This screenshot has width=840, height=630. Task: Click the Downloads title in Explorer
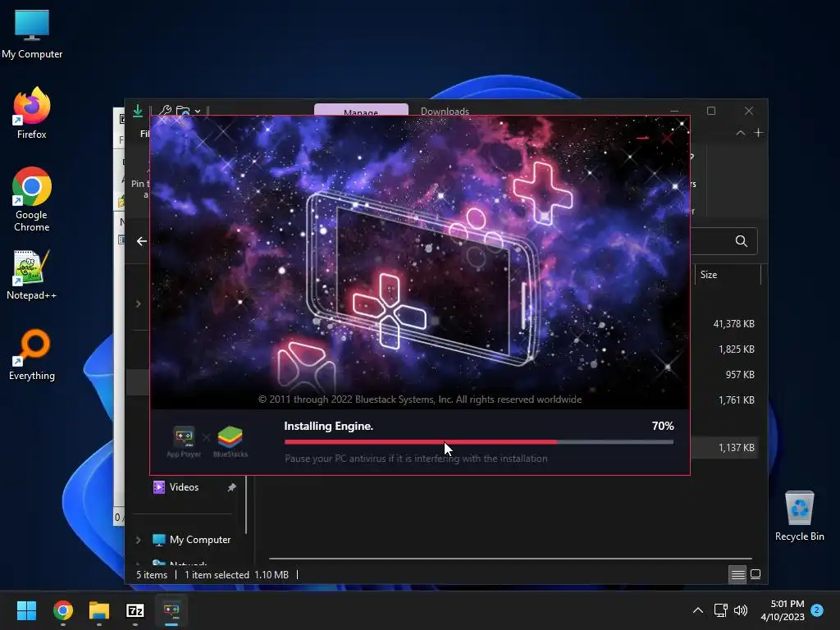point(445,111)
